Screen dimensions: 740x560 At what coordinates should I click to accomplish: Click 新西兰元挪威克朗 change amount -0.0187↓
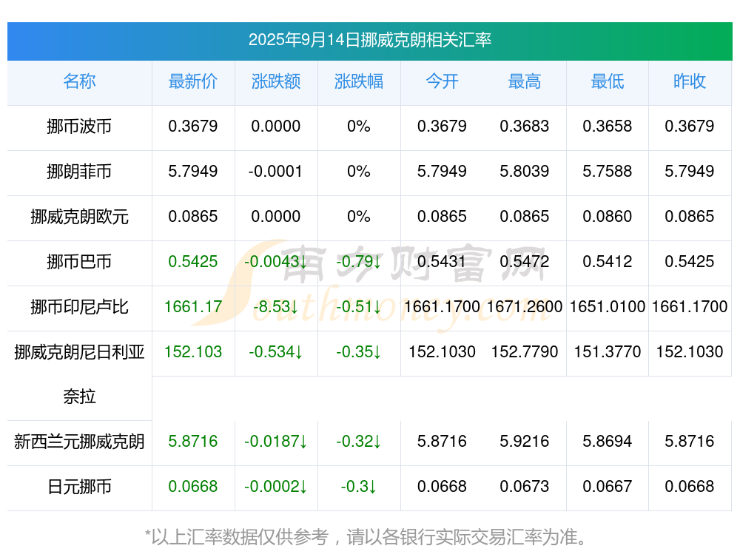click(x=275, y=441)
